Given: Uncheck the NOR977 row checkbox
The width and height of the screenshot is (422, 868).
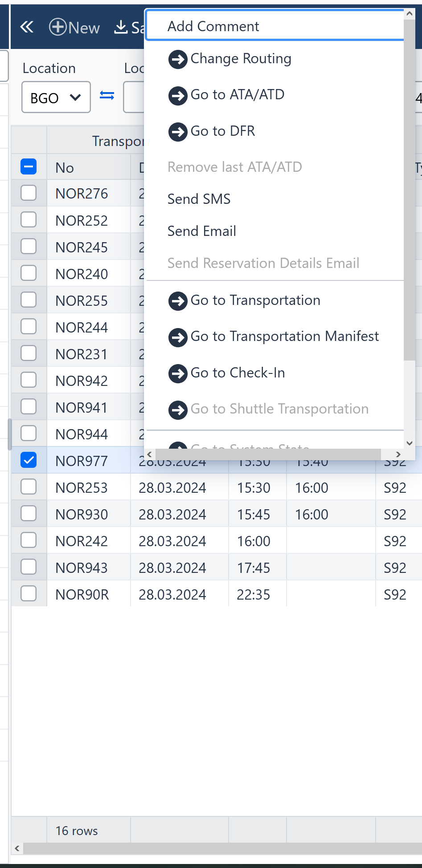Looking at the screenshot, I should pyautogui.click(x=29, y=460).
